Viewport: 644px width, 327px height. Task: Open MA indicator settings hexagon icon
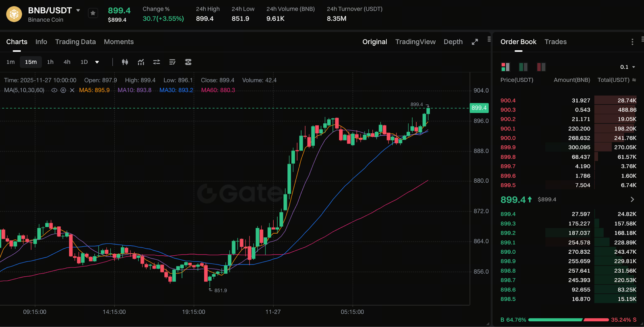(x=63, y=90)
